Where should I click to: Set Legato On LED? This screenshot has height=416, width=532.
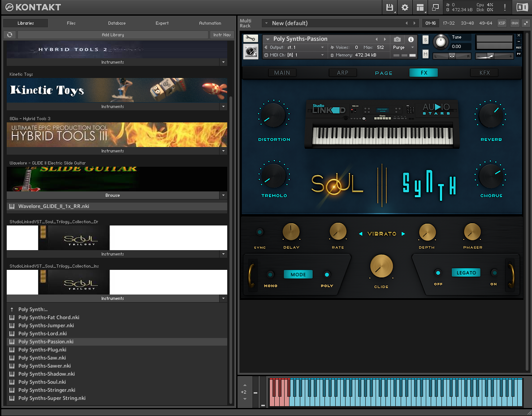[494, 273]
